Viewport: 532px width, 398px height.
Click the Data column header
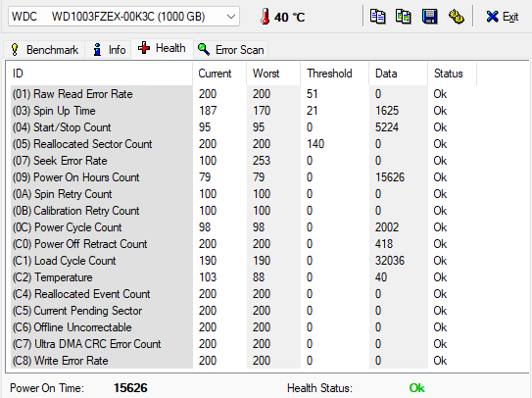point(399,74)
